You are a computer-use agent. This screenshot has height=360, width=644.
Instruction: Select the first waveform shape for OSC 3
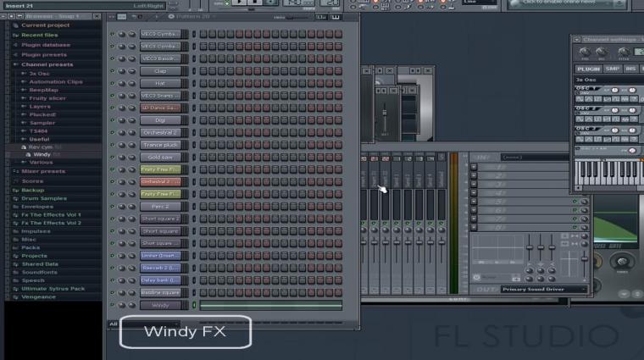(x=580, y=140)
